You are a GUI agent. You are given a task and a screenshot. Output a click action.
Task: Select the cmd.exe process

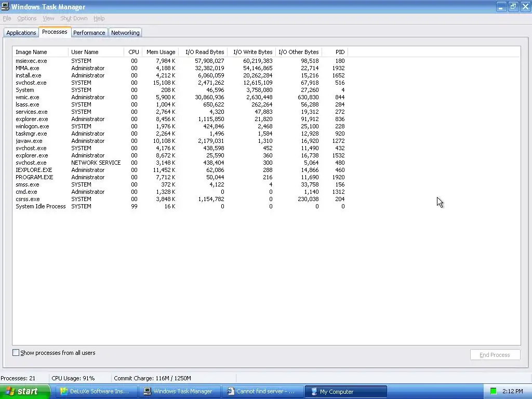click(x=180, y=192)
